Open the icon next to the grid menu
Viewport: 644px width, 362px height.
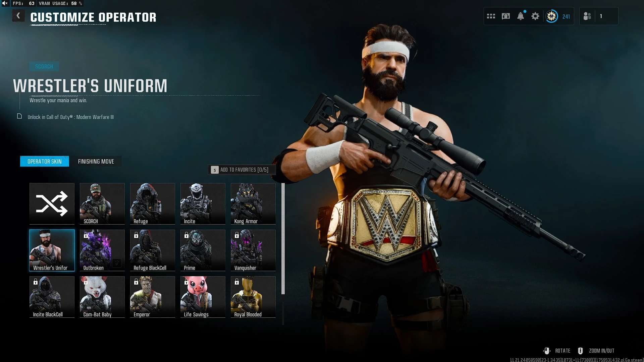pyautogui.click(x=506, y=16)
